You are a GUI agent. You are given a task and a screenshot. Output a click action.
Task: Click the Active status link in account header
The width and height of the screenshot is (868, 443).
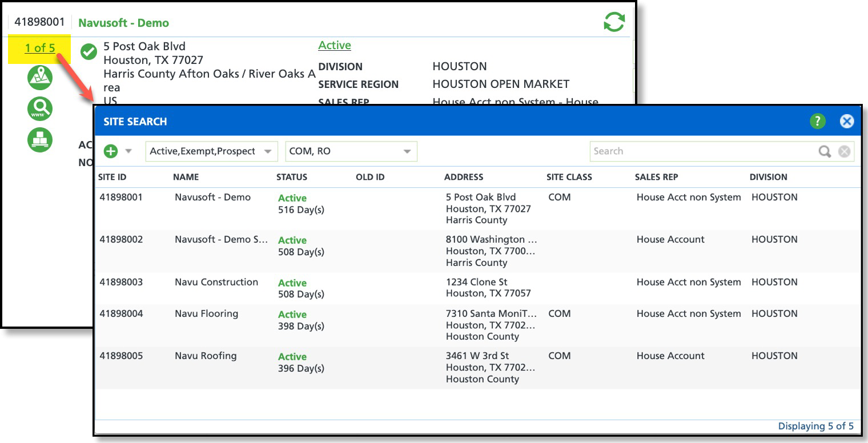point(335,45)
